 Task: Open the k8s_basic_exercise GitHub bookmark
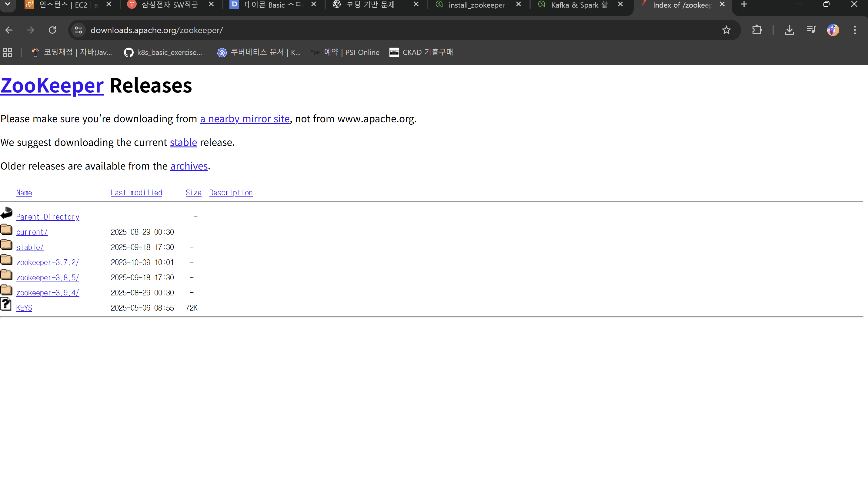(163, 52)
